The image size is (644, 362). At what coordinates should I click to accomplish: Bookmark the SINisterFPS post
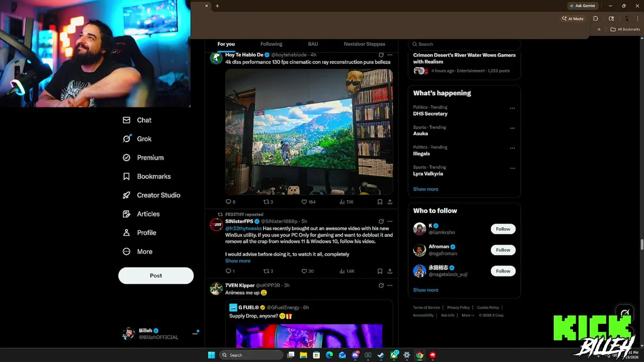(380, 271)
